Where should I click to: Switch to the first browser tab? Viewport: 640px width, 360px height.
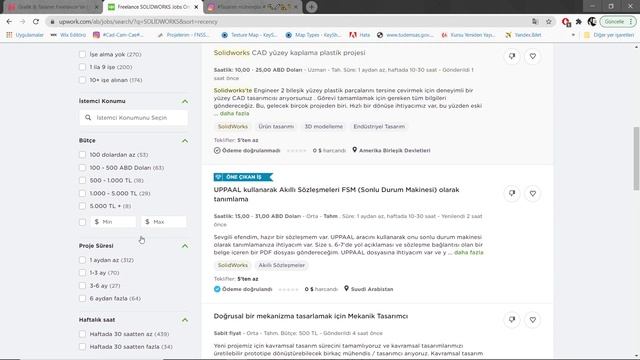(53, 7)
